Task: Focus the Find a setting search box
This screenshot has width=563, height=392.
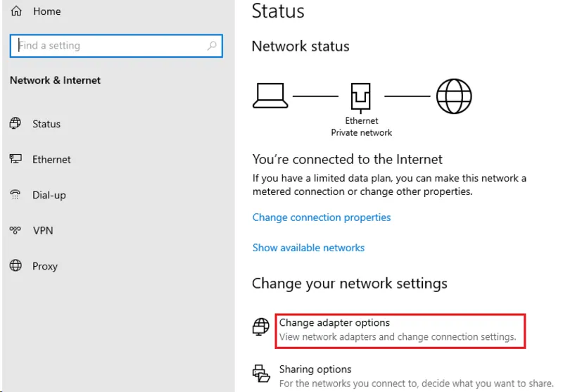Action: [x=109, y=46]
